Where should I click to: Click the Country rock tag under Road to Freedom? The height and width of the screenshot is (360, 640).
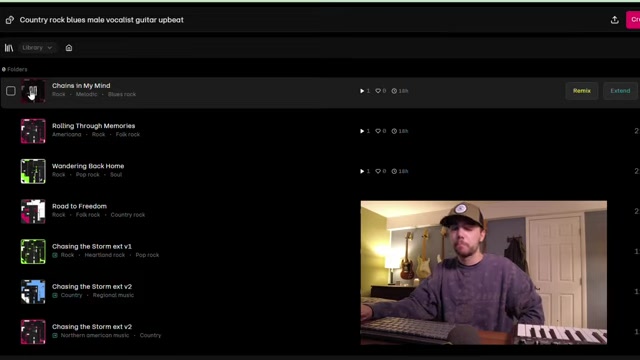tap(128, 215)
